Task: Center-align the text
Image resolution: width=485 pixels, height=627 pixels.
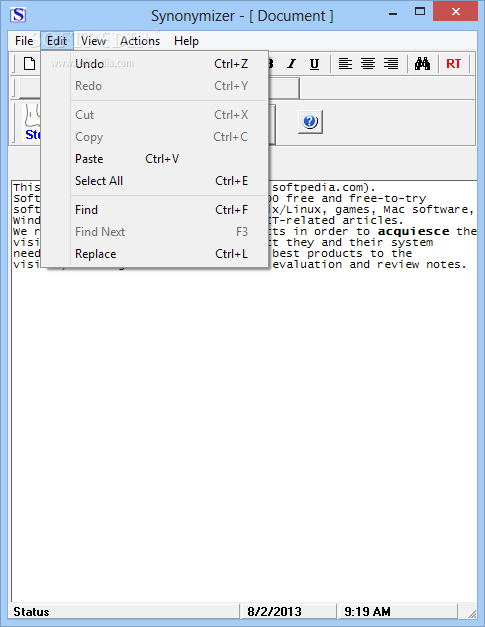Action: pos(368,64)
